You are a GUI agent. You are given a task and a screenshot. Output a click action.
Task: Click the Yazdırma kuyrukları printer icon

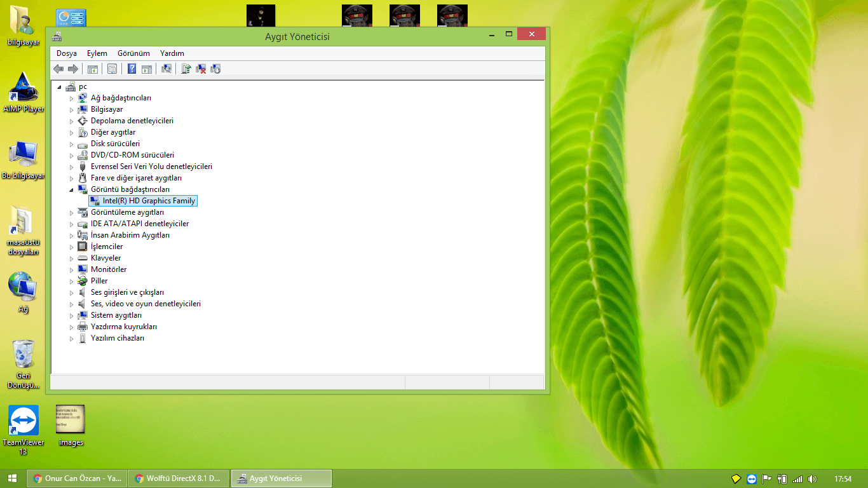(83, 327)
